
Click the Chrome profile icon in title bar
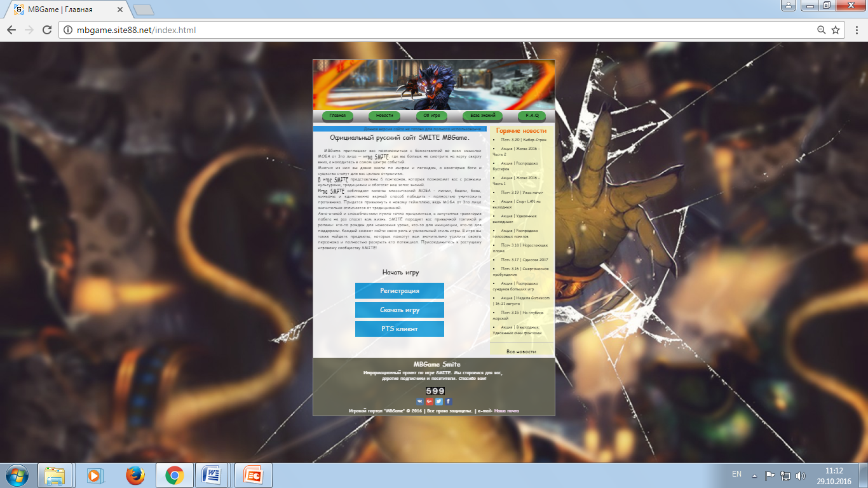coord(789,6)
